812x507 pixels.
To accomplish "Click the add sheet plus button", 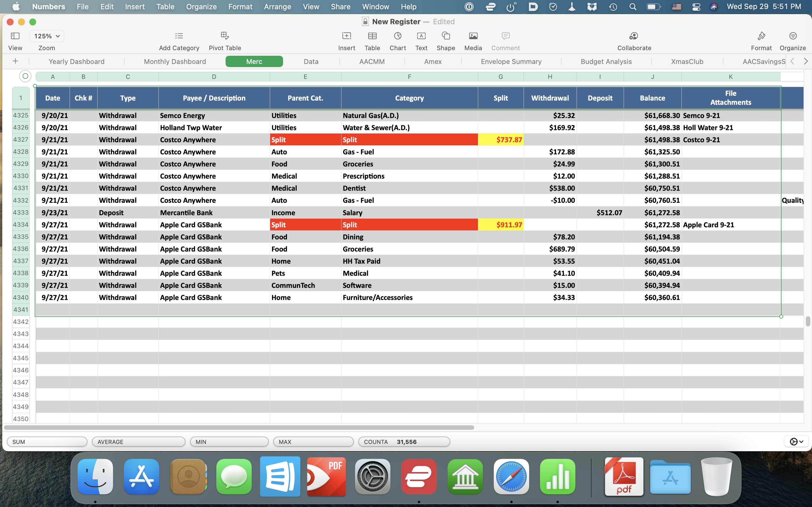I will 16,61.
